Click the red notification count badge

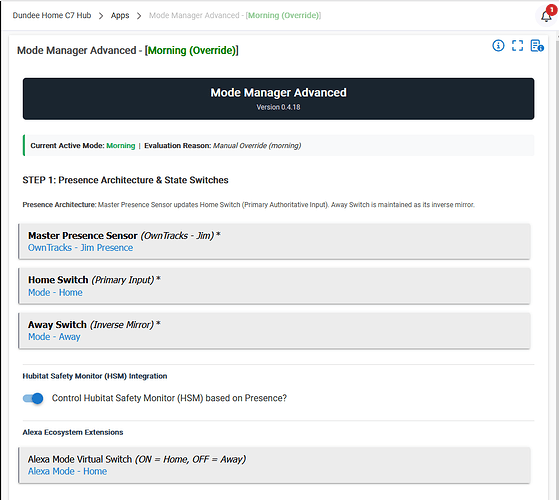tap(552, 10)
